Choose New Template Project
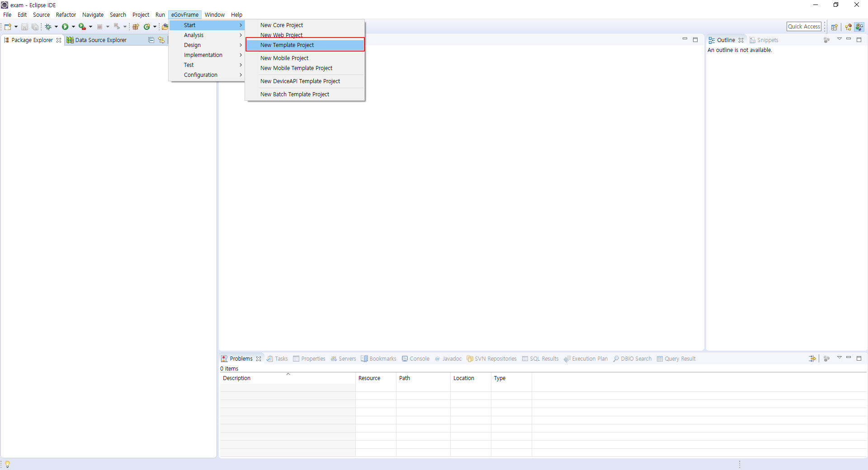 pos(305,45)
